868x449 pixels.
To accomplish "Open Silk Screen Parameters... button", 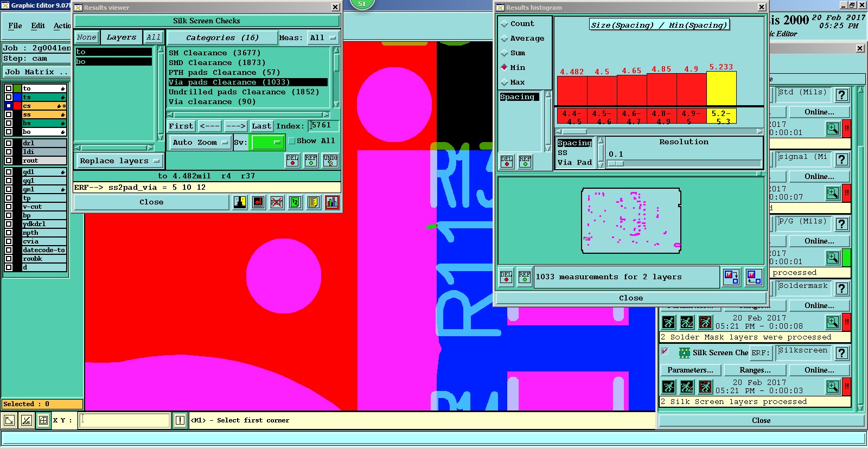I will point(691,370).
